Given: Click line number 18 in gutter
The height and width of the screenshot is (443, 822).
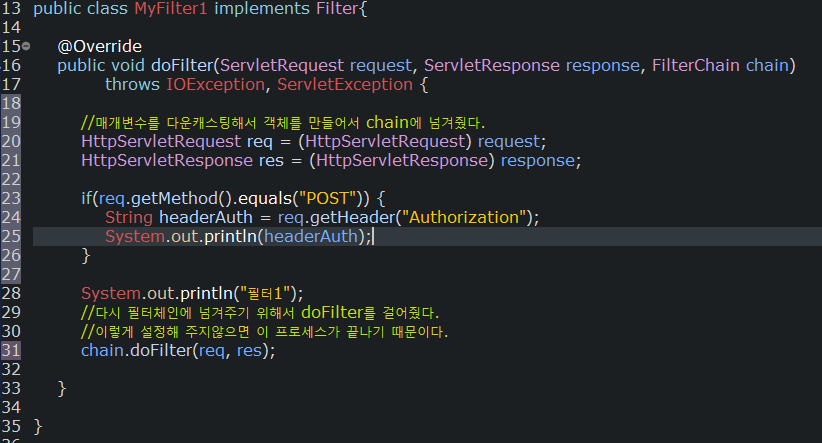Looking at the screenshot, I should click(x=11, y=103).
